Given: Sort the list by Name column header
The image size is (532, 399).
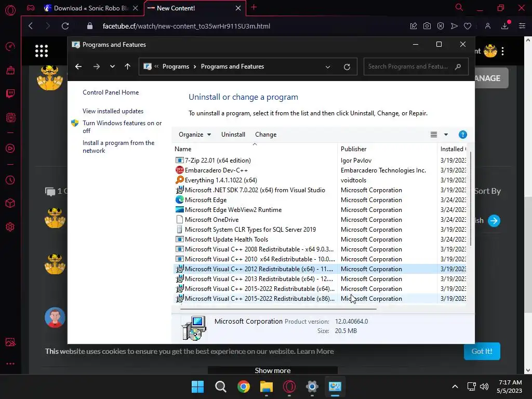Looking at the screenshot, I should point(255,149).
